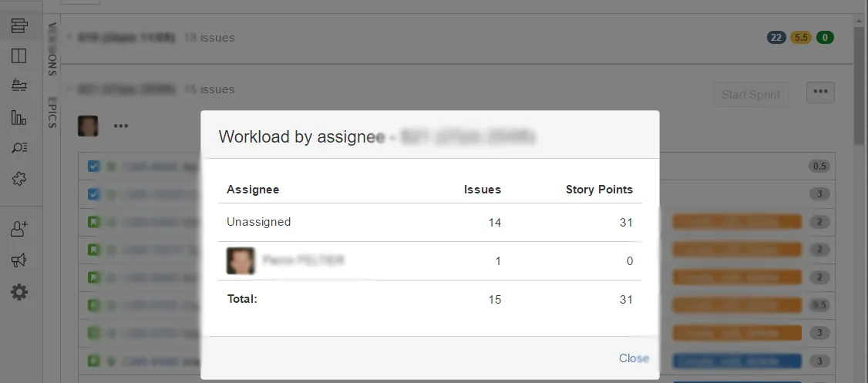Screen dimensions: 868x383
Task: Open the VERSIONS side panel tab
Action: tap(52, 49)
